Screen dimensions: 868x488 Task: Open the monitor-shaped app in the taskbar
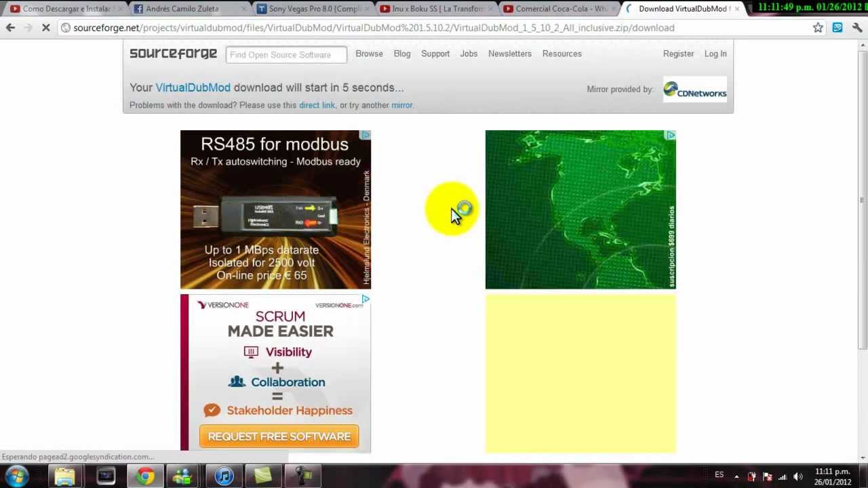point(105,476)
